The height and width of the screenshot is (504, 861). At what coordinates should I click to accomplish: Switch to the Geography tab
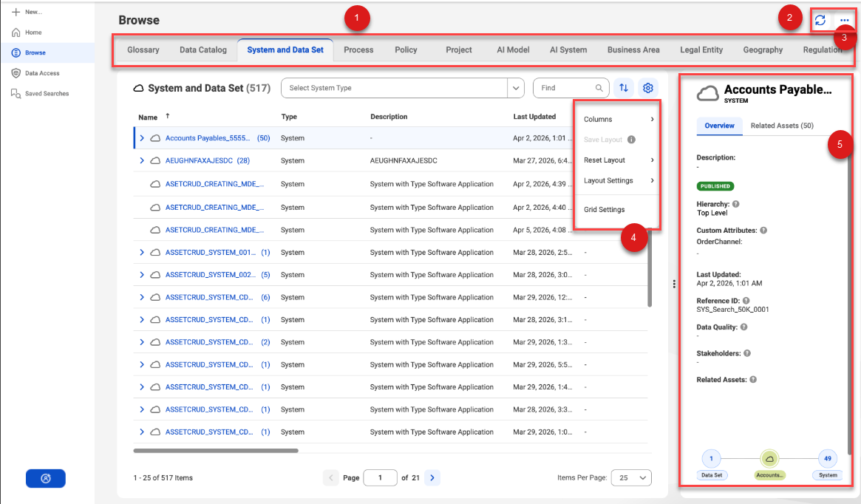[x=763, y=50]
